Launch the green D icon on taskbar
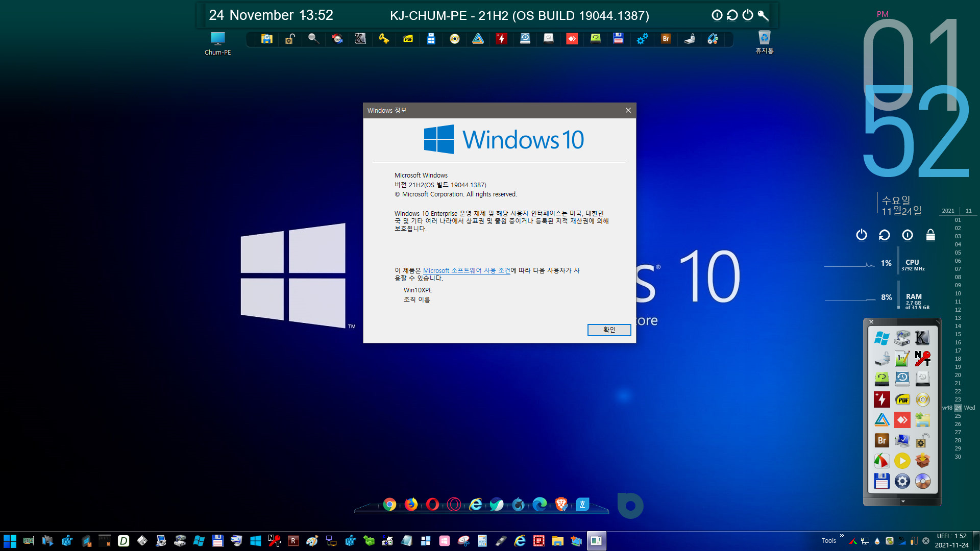 click(x=124, y=541)
